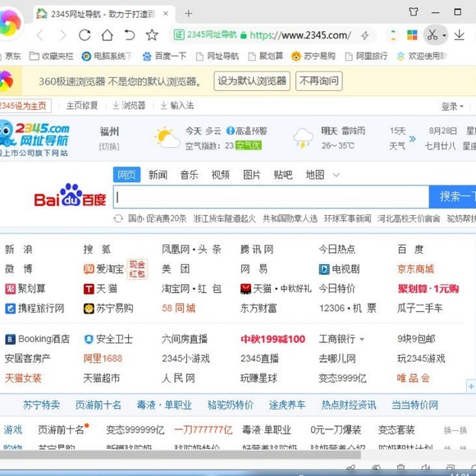Select the 音乐 search tab
Image resolution: width=476 pixels, height=476 pixels.
pyautogui.click(x=189, y=175)
